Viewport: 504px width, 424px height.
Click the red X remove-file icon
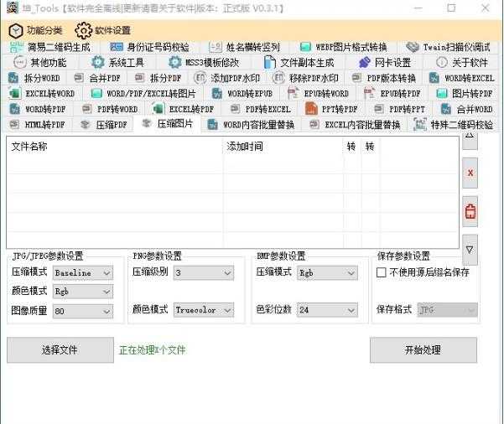(470, 172)
